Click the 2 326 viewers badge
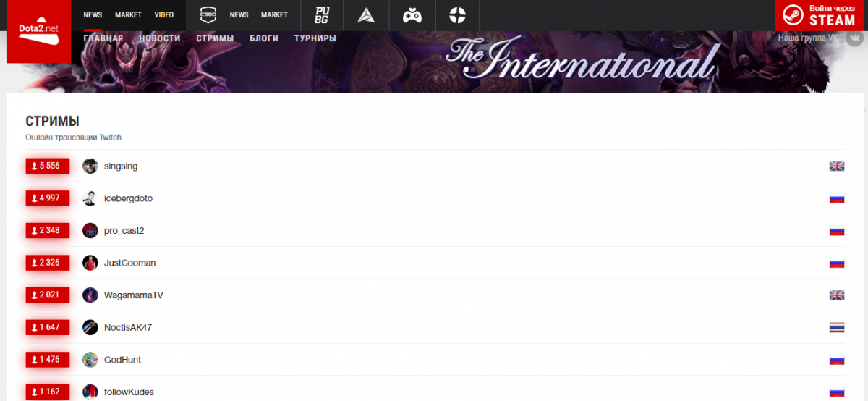 [x=48, y=263]
